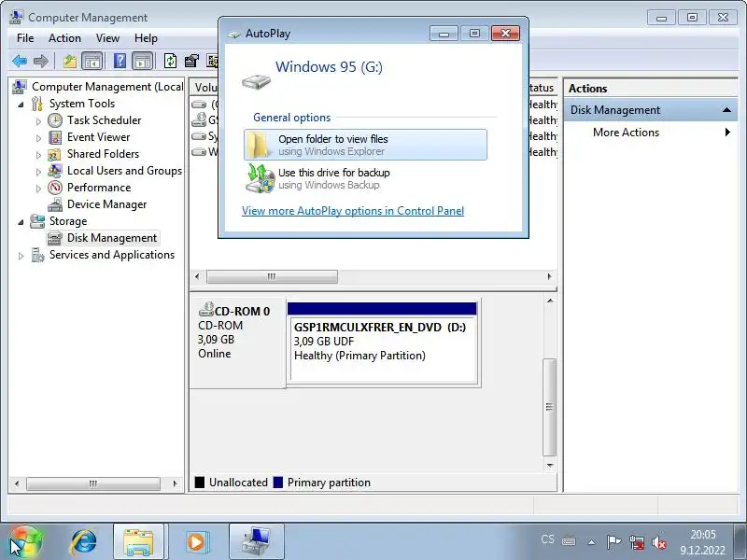
Task: Click the Storage node icon
Action: (x=37, y=221)
